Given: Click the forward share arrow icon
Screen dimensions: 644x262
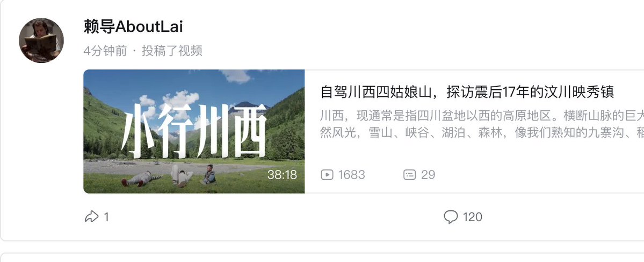Looking at the screenshot, I should click(x=92, y=217).
